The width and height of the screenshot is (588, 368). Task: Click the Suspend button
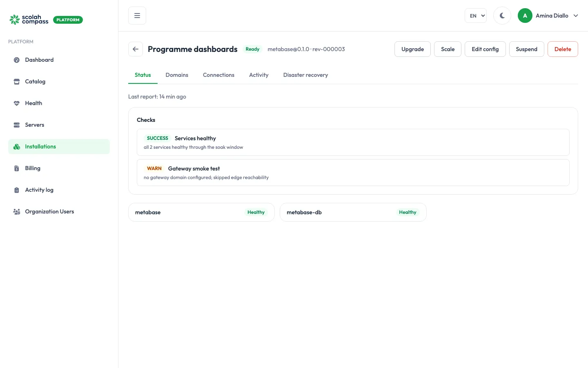click(x=526, y=49)
